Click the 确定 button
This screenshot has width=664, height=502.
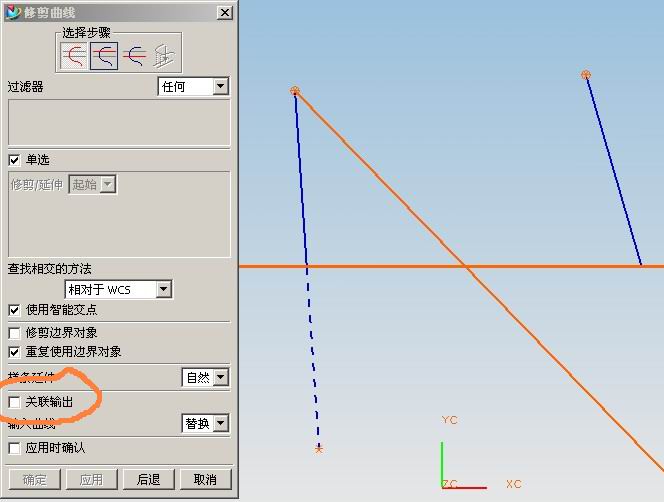(35, 480)
